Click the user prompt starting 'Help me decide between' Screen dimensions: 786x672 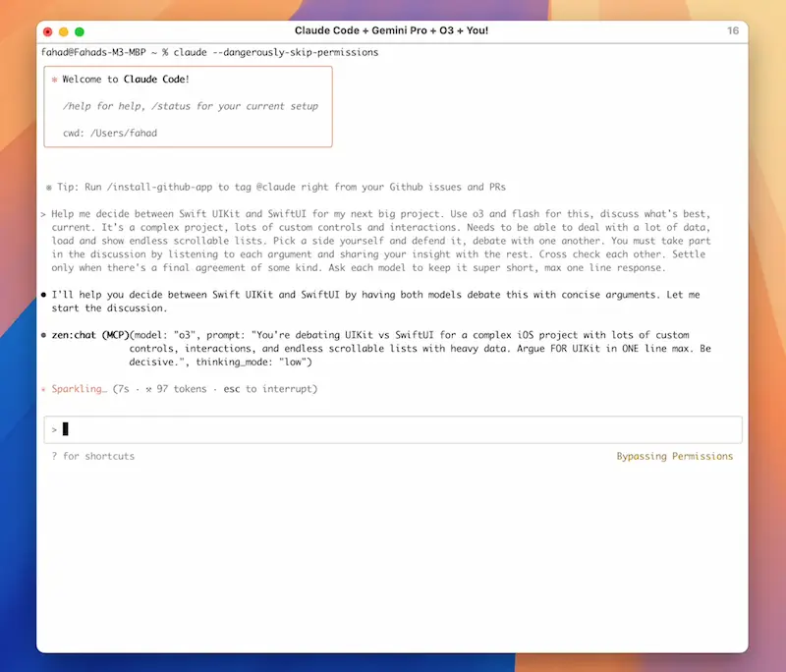point(381,241)
